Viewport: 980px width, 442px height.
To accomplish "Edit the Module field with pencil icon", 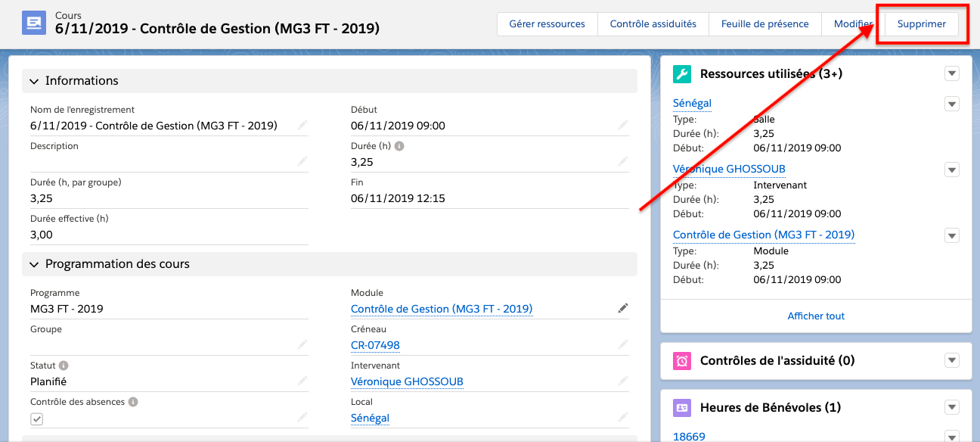I will pos(622,308).
